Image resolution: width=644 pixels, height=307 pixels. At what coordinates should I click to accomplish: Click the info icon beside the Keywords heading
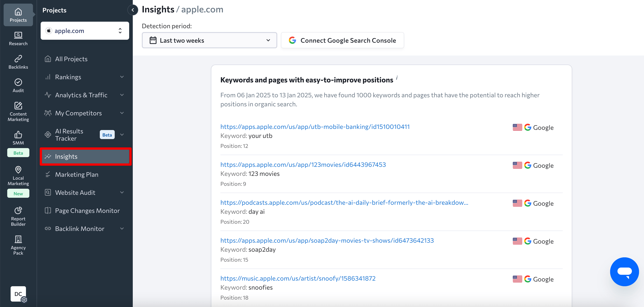(x=397, y=78)
